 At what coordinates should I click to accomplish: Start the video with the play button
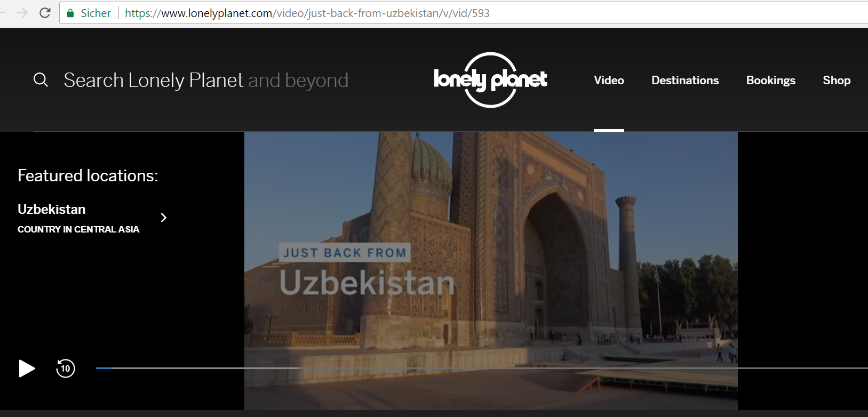[27, 368]
